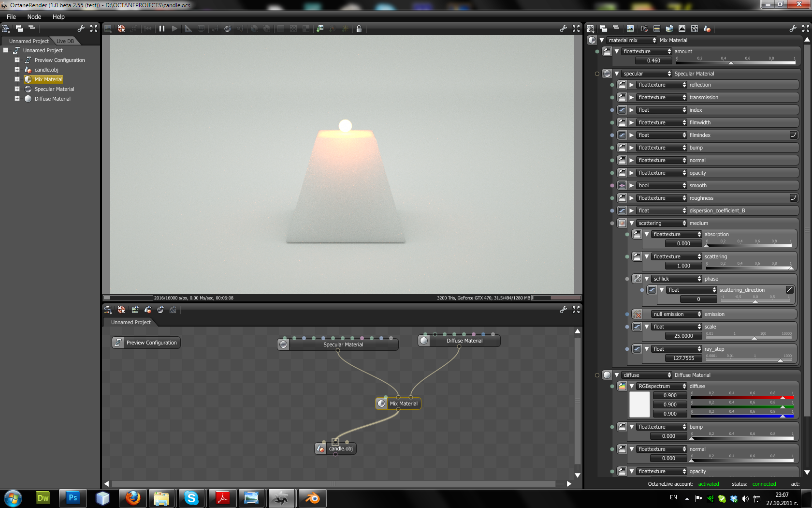Click the histogram imager icon in inspector toolbar
Screen dimensions: 812x508
[681, 29]
